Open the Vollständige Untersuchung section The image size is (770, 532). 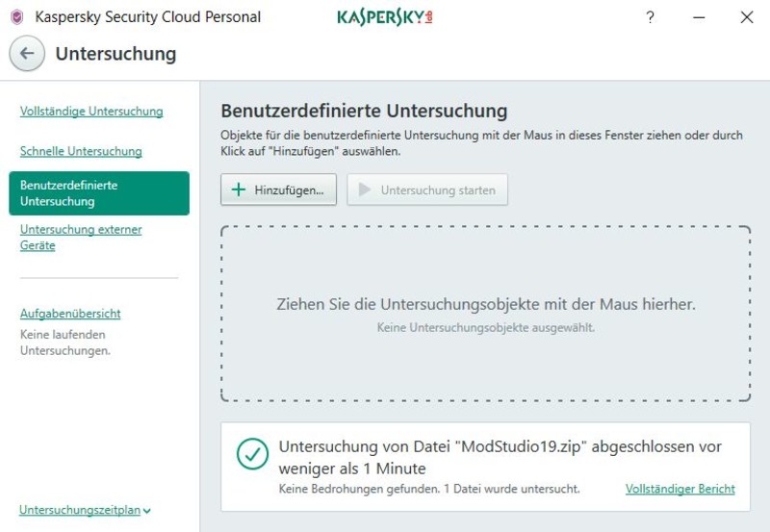click(x=91, y=112)
